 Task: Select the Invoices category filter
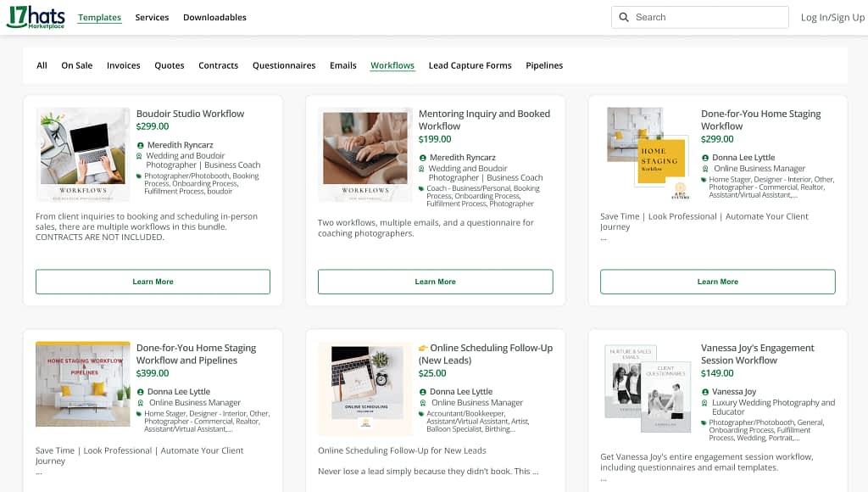point(124,65)
